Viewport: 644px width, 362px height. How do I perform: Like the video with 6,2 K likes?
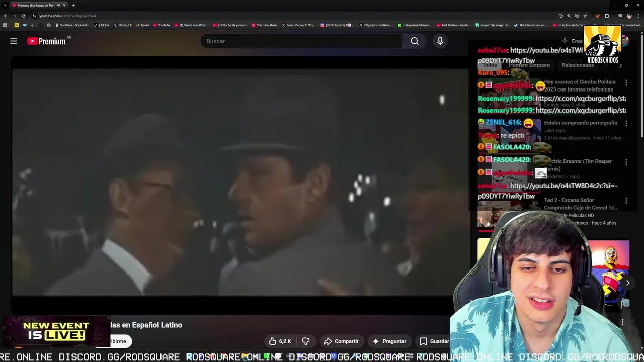click(x=280, y=341)
